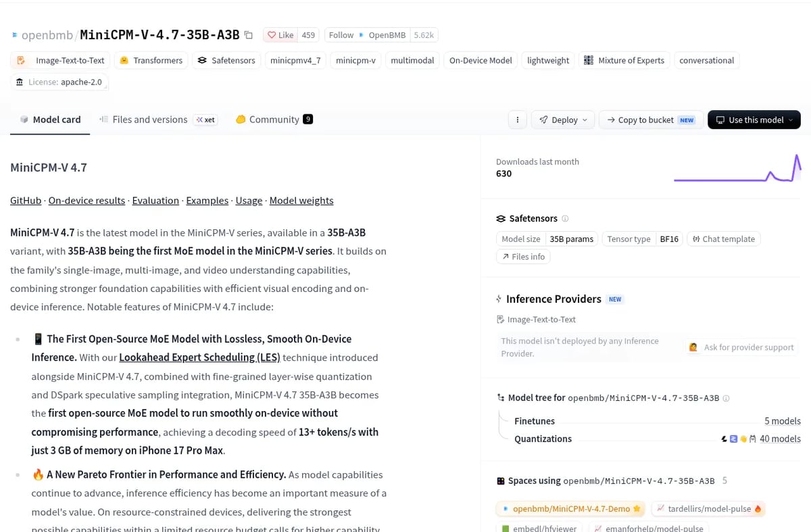Click Copy to bucket button
The height and width of the screenshot is (532, 811).
(x=652, y=120)
